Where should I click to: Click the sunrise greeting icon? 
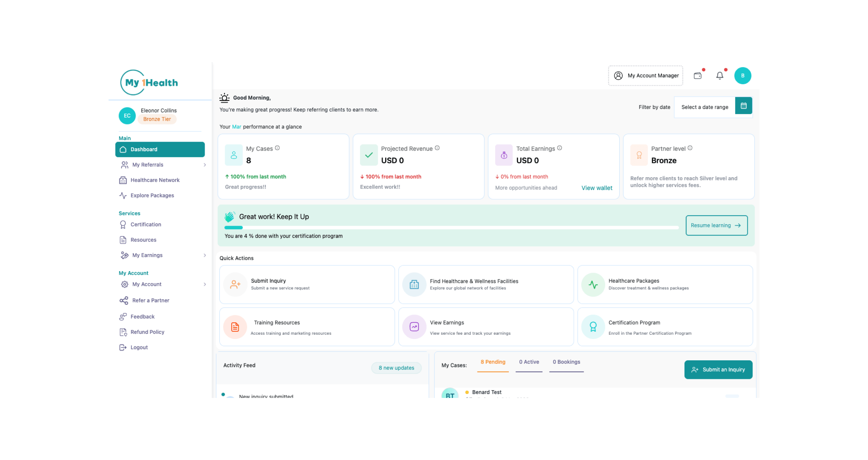pyautogui.click(x=224, y=98)
